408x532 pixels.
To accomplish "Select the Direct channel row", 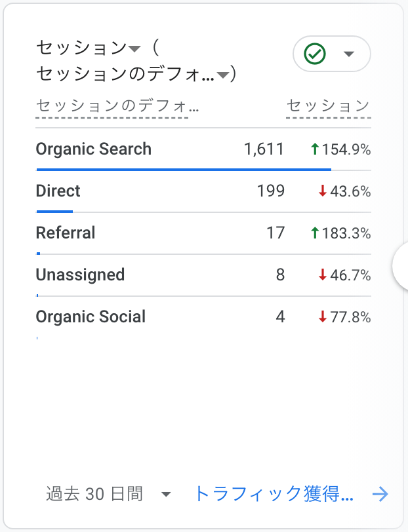I will pos(203,192).
